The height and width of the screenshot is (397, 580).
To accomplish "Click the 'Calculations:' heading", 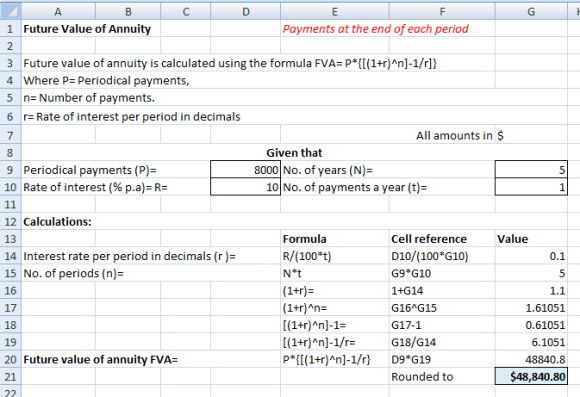I will [57, 222].
